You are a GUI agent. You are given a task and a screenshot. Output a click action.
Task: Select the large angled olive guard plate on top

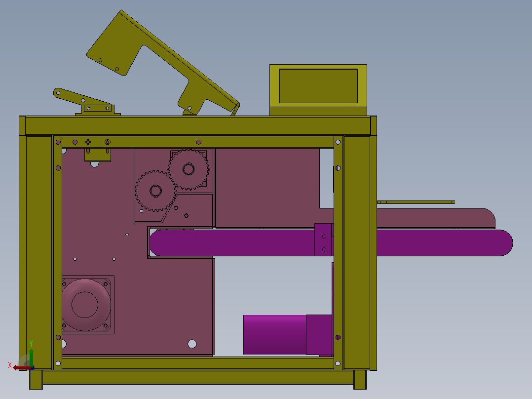coord(163,63)
